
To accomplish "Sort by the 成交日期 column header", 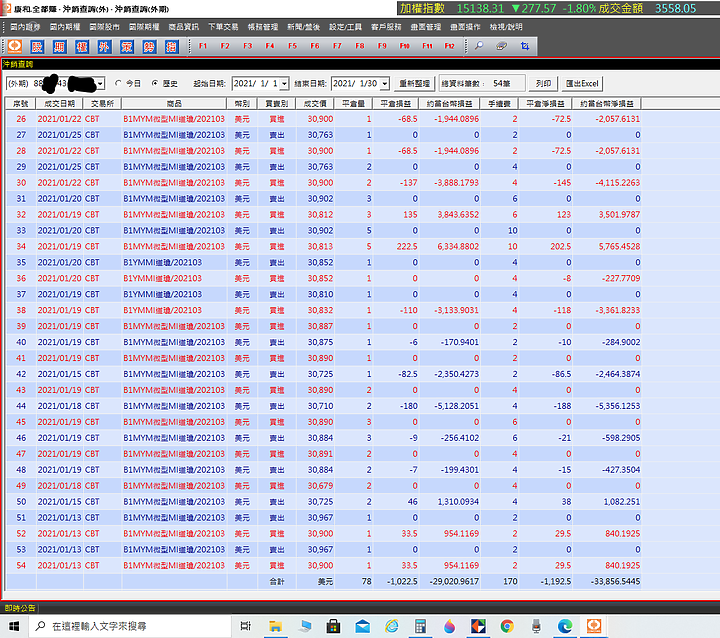I will 60,104.
